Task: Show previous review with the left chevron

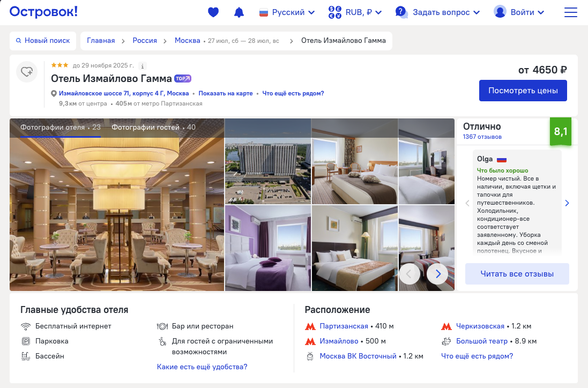Action: 467,203
